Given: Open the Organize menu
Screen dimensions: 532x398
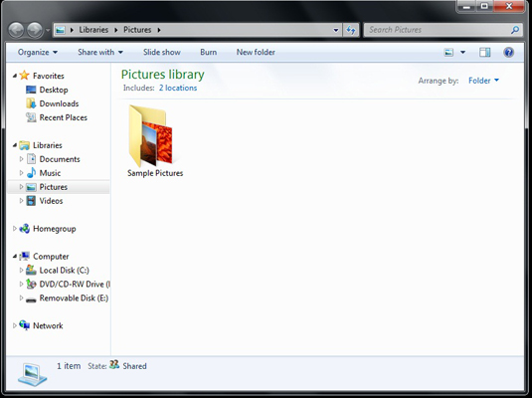Looking at the screenshot, I should tap(38, 53).
